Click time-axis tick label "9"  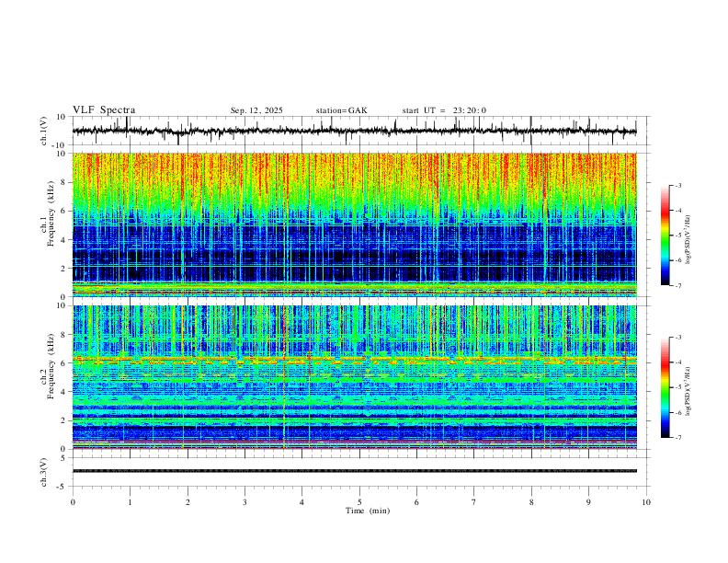[x=588, y=502]
